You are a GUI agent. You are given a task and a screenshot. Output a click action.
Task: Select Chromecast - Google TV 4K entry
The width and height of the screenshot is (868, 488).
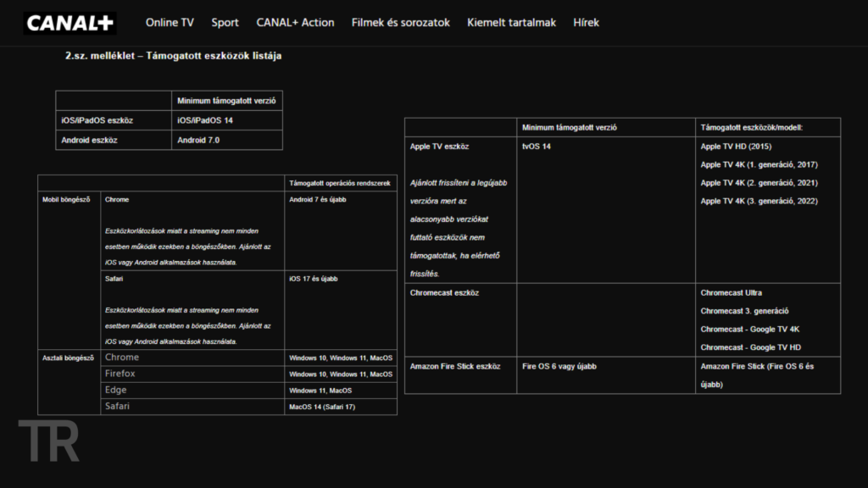point(749,329)
